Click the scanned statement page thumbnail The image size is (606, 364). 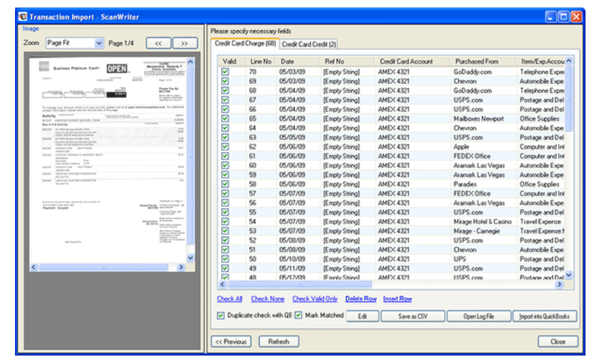[x=107, y=159]
